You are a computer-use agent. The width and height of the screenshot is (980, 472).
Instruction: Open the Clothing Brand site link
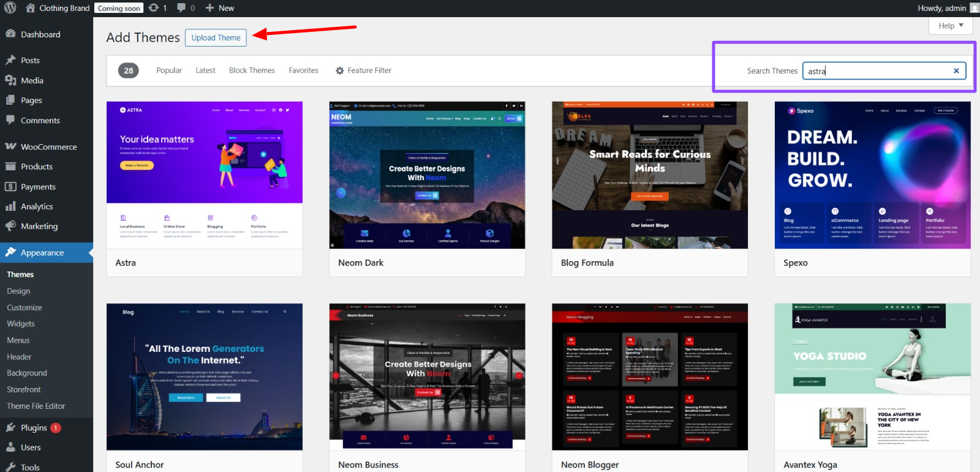64,8
